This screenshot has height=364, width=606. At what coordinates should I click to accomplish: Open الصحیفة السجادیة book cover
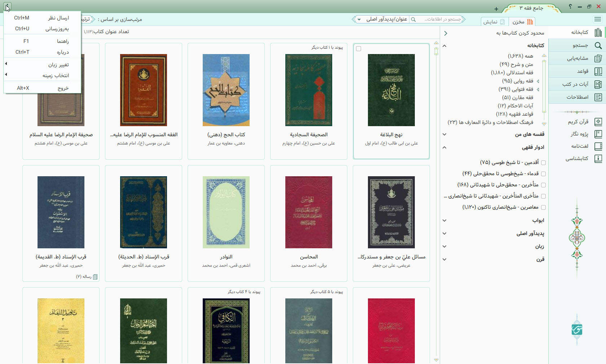point(309,90)
